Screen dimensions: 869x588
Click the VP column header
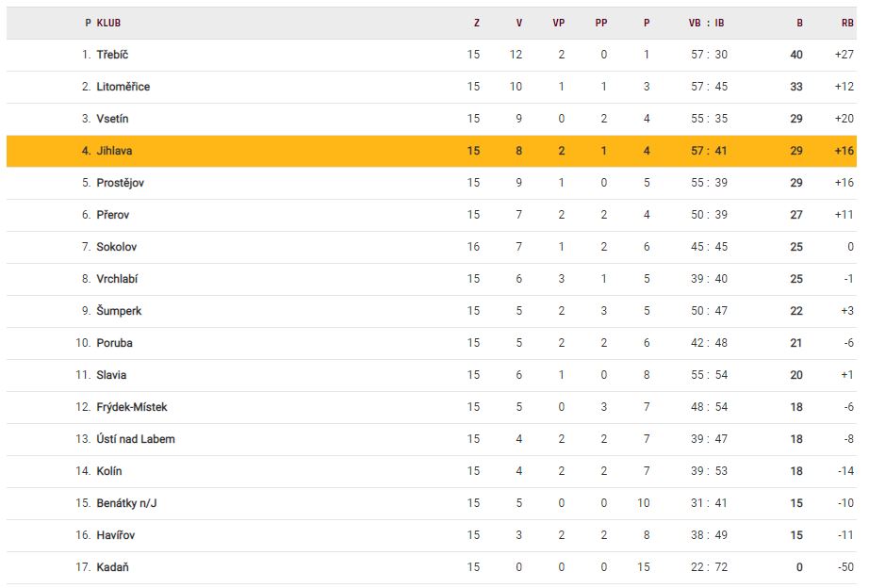pyautogui.click(x=559, y=23)
